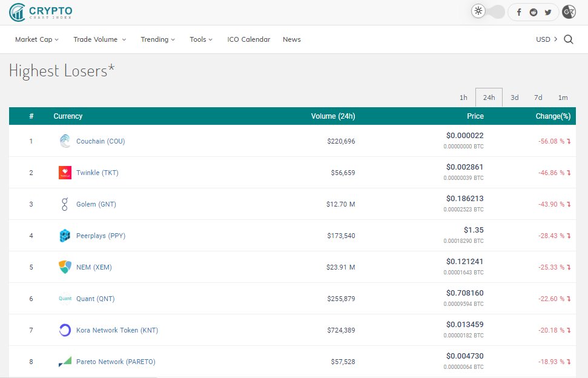This screenshot has height=378, width=588.
Task: Click the Peerplays coin logo
Action: [x=65, y=236]
